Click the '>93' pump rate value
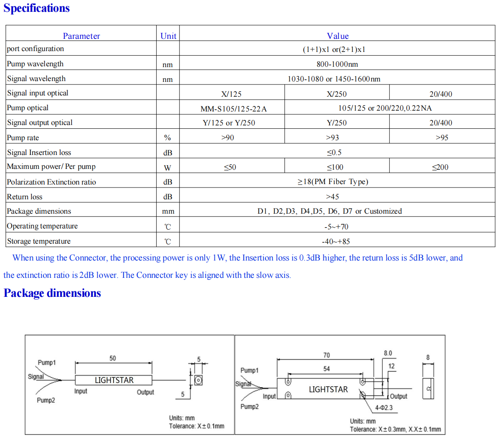Viewport: 504px width, 440px height. (x=332, y=137)
